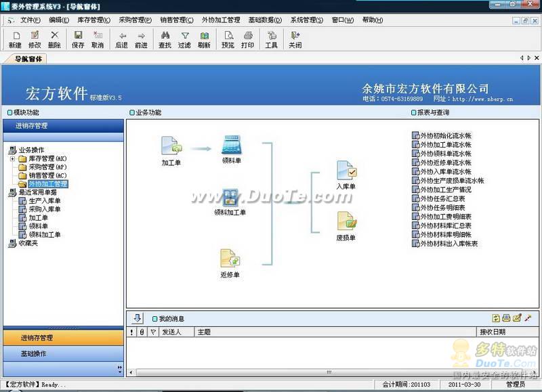Image resolution: width=542 pixels, height=392 pixels.
Task: Click the 关闭 (Close) toolbar icon
Action: 295,39
